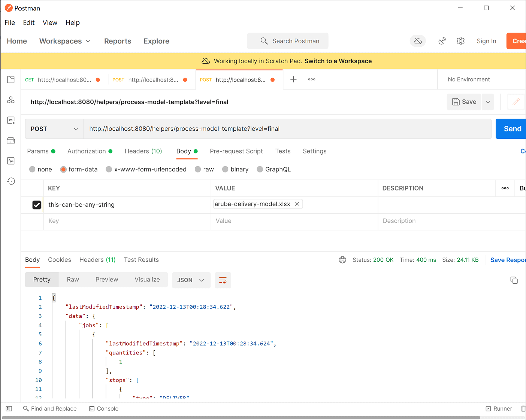Remove the aruba-delivery-model.xlsx file
Image resolution: width=526 pixels, height=420 pixels.
click(x=297, y=204)
